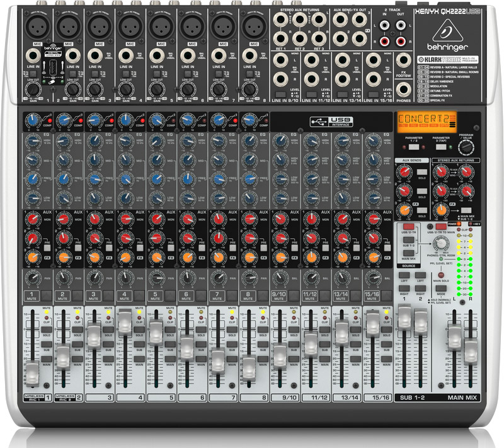Screen dimensions: 504x448
Task: Click the channel 11/12 fader
Action: click(x=311, y=344)
